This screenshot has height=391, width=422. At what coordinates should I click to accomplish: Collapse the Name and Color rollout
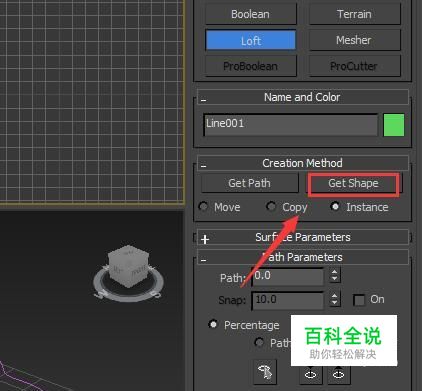pyautogui.click(x=204, y=100)
